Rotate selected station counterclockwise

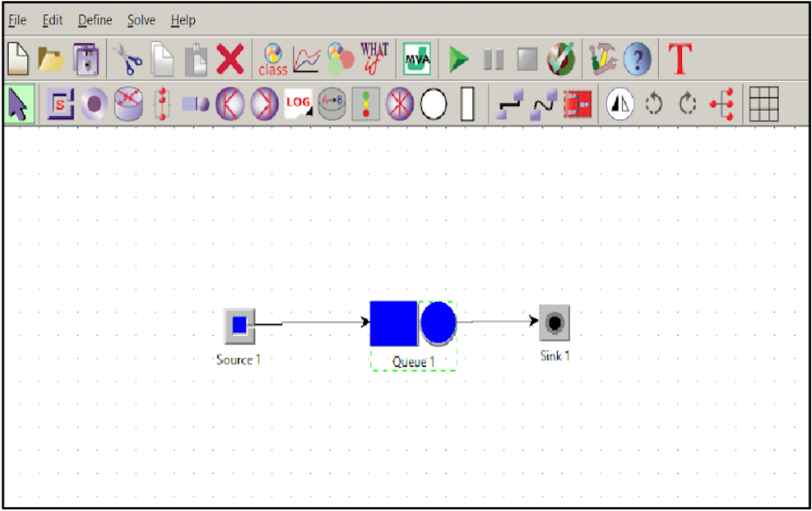pos(654,105)
